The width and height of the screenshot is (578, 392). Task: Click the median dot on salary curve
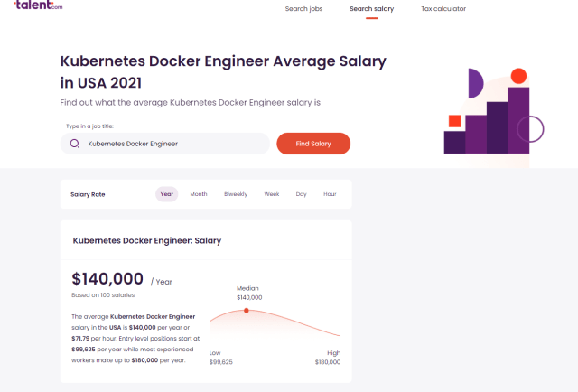pyautogui.click(x=247, y=311)
